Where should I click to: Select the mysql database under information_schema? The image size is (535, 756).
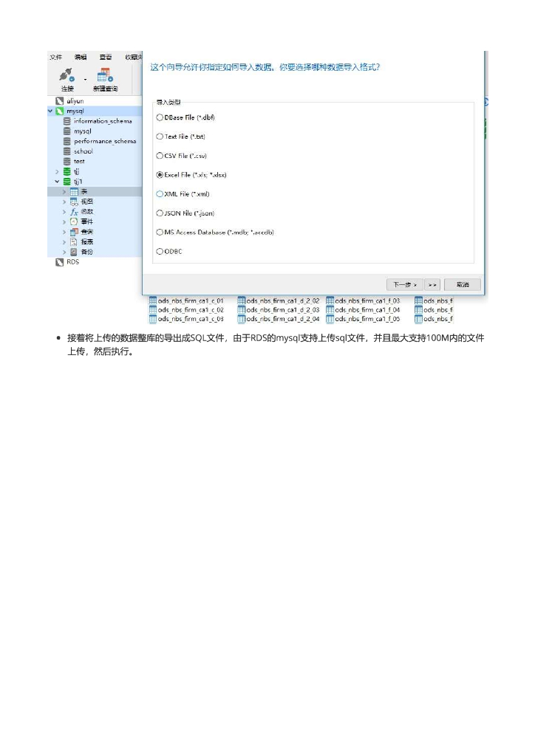point(95,131)
